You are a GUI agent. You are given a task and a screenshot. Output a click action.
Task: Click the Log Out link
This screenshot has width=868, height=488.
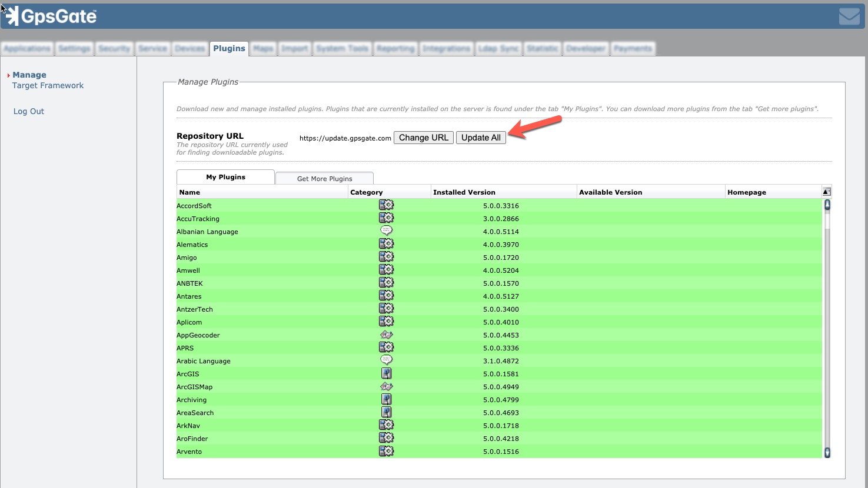click(x=29, y=111)
